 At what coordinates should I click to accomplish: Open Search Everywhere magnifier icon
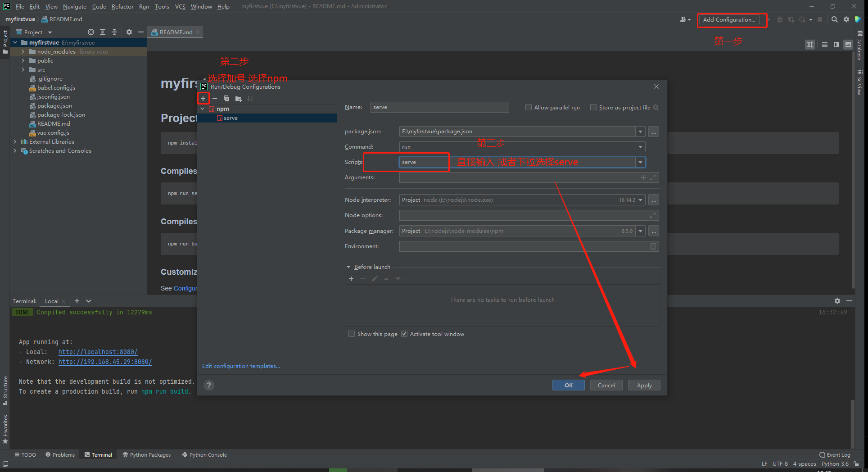click(835, 19)
